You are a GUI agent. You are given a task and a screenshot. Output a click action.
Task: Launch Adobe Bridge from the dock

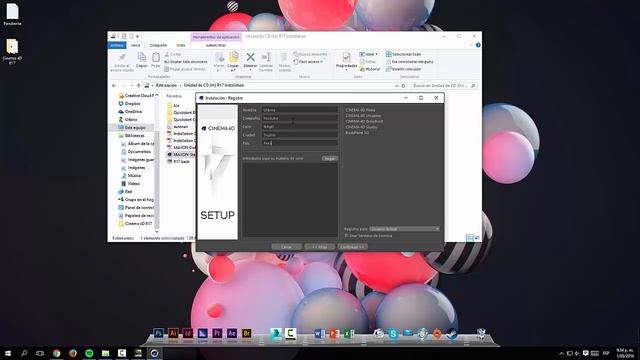pyautogui.click(x=247, y=333)
